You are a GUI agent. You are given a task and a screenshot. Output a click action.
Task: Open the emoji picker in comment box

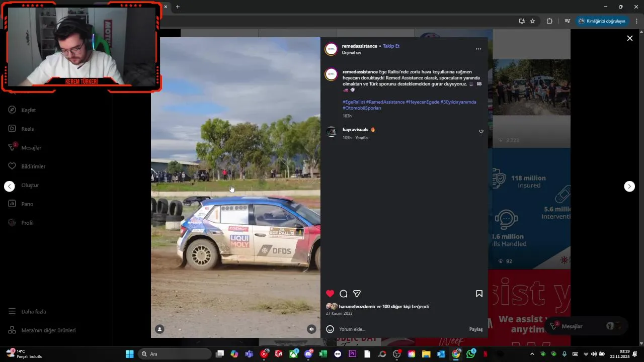click(330, 329)
